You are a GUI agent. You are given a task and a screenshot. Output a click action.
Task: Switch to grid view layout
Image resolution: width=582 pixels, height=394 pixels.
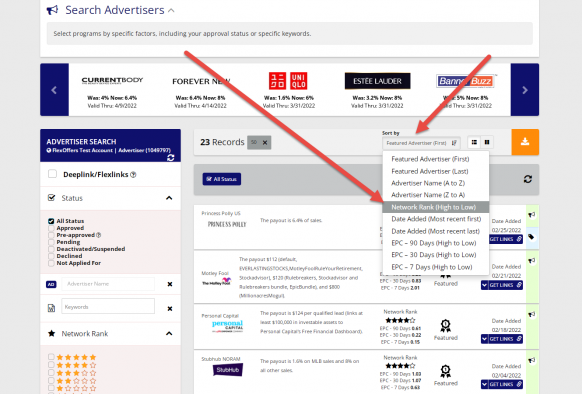[x=487, y=142]
